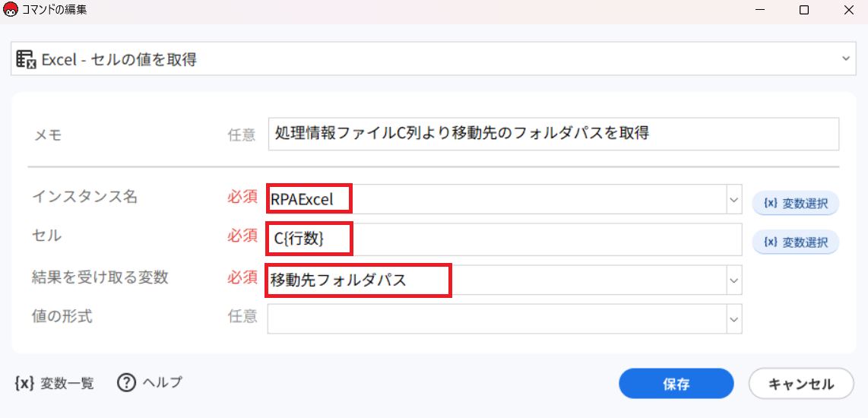
Task: Click the red app icon in title bar
Action: point(11,10)
